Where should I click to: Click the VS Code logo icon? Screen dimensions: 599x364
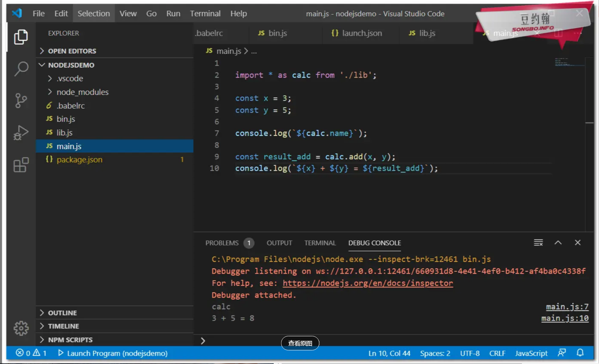17,13
